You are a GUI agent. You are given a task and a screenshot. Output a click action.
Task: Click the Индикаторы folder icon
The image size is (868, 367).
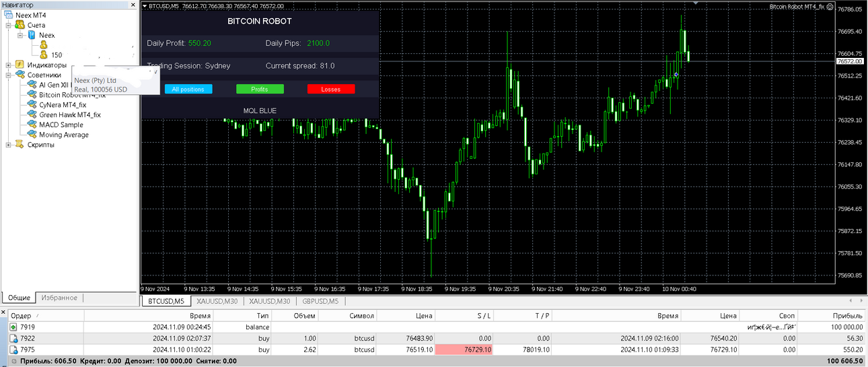point(19,65)
